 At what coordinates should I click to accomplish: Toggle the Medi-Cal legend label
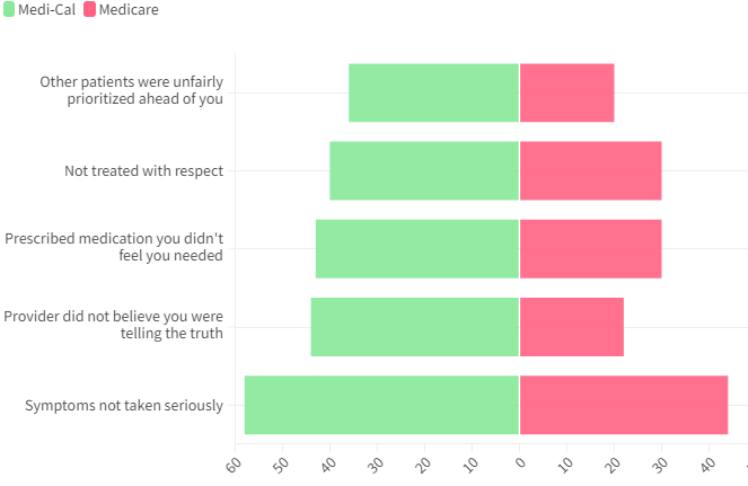pos(47,9)
